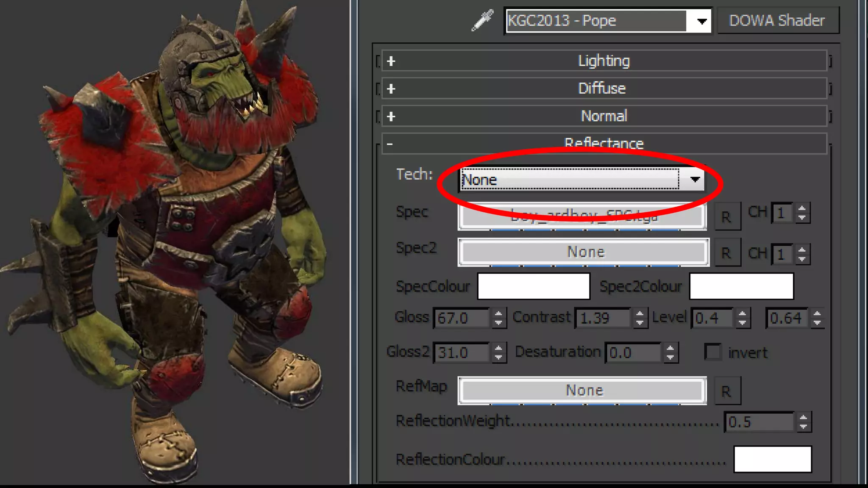Click the Gloss spinner arrows
The width and height of the screenshot is (868, 488).
pyautogui.click(x=498, y=318)
